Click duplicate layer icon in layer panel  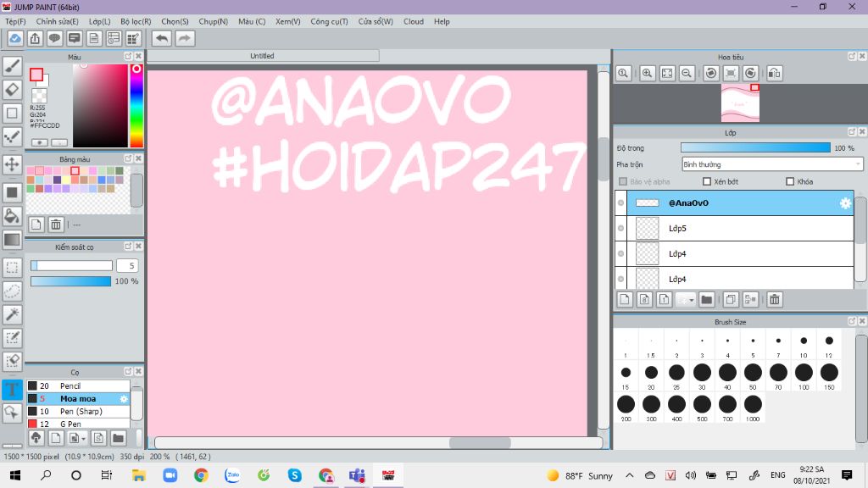(730, 299)
